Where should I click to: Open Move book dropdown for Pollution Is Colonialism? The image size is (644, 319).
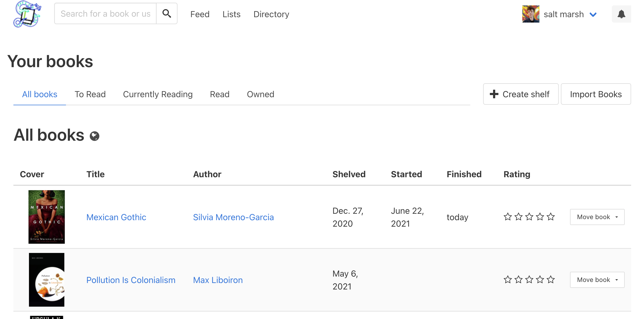pyautogui.click(x=597, y=280)
